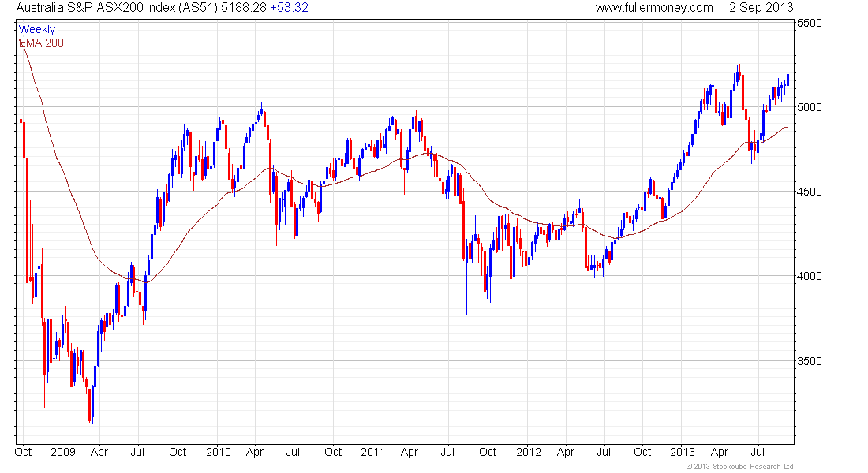Click the 'Weekly' timeframe label

click(x=37, y=29)
